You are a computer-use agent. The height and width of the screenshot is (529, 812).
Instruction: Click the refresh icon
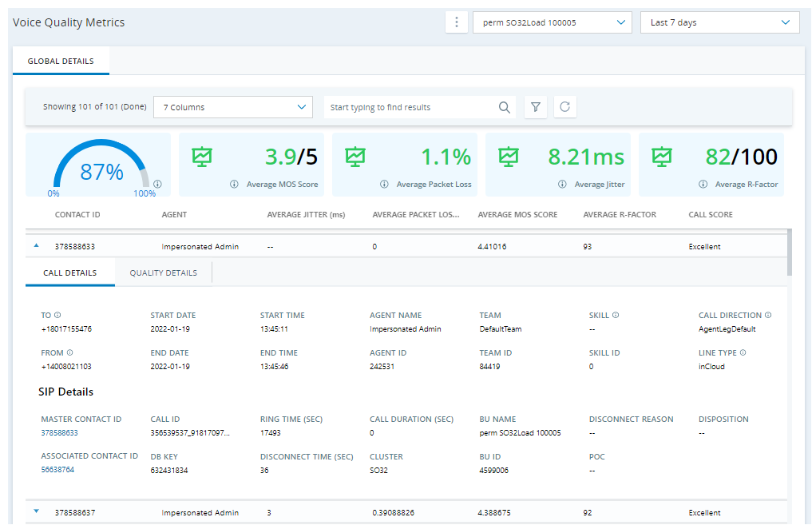[x=565, y=107]
